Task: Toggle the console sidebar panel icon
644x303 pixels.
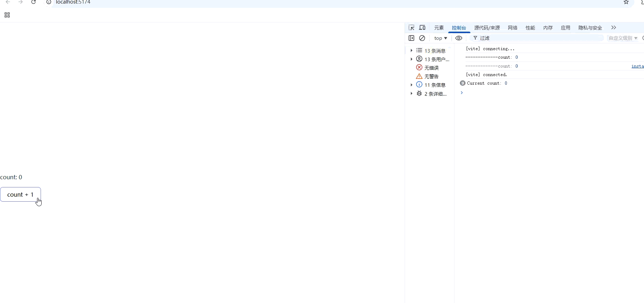Action: coord(411,38)
